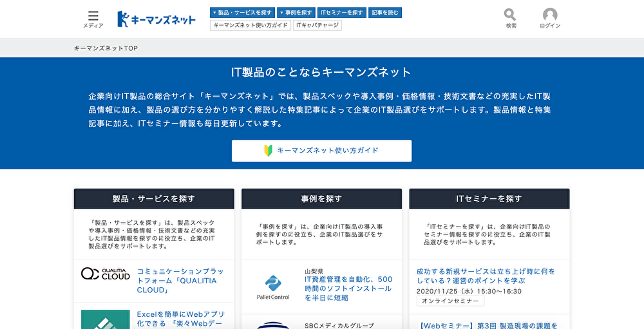This screenshot has width=644, height=329.
Task: Click the オンラインセミナー tag
Action: (x=450, y=301)
